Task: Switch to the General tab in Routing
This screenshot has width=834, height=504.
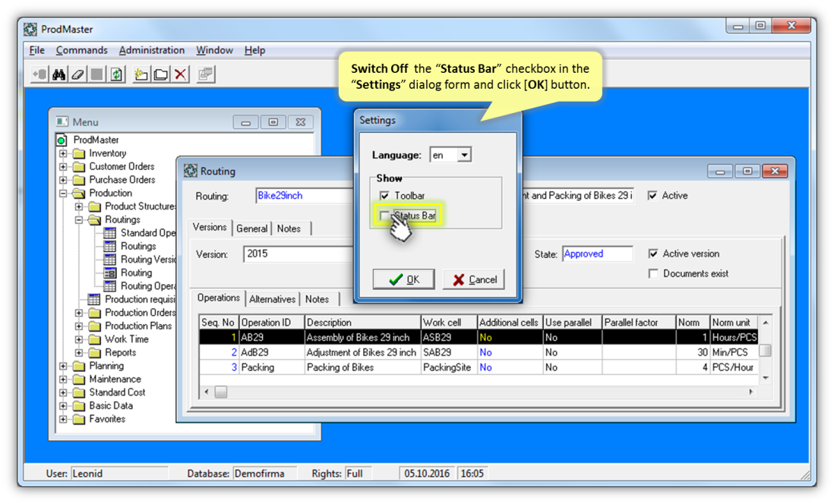Action: click(x=251, y=228)
